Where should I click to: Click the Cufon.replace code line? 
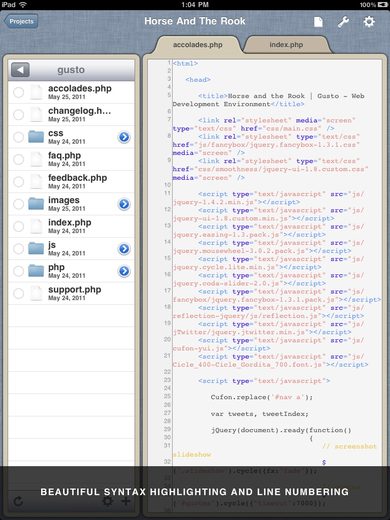pyautogui.click(x=261, y=397)
